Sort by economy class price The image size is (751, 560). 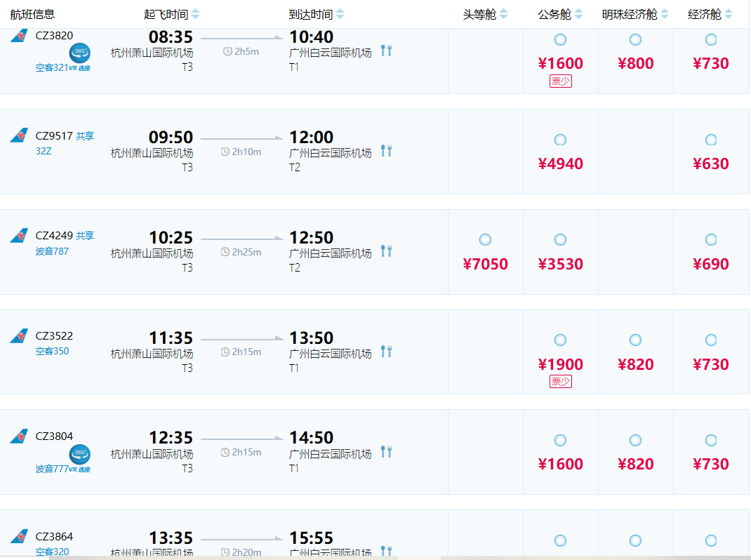[728, 14]
